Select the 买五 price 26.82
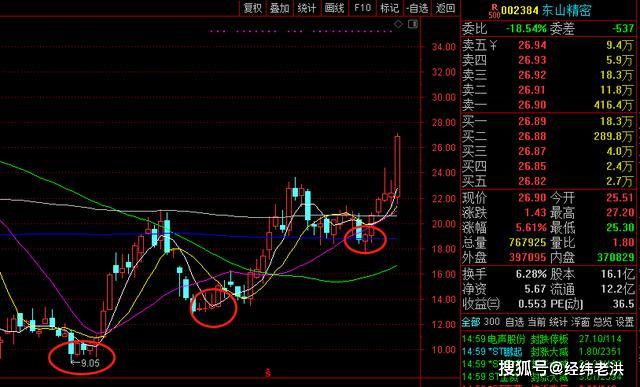This screenshot has height=387, width=640. (x=532, y=181)
